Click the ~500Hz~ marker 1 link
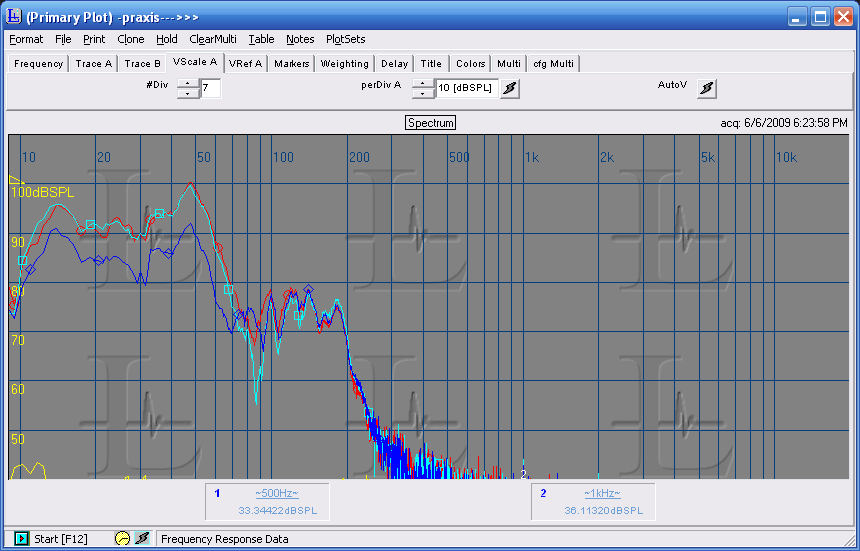 276,493
